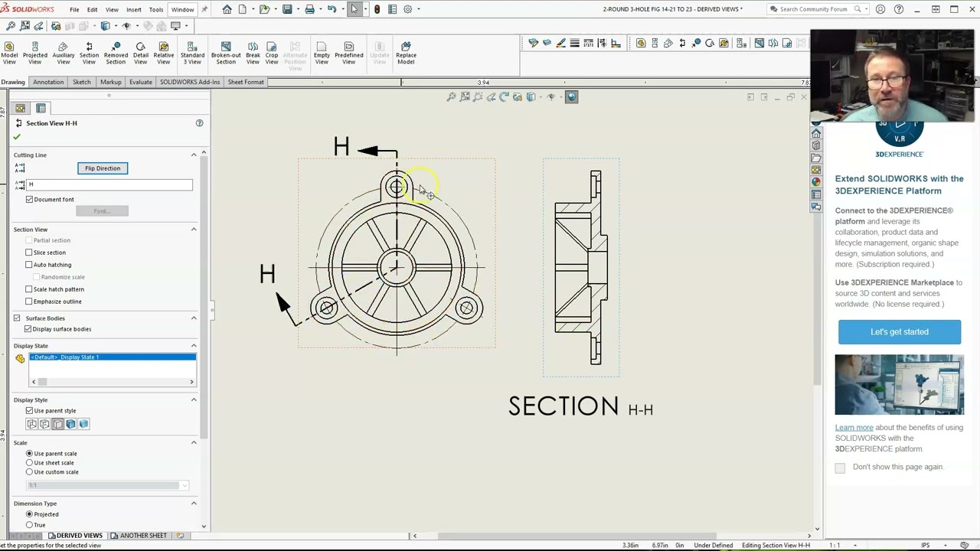Select the Broken-out Section tool
The height and width of the screenshot is (551, 980).
tap(226, 52)
